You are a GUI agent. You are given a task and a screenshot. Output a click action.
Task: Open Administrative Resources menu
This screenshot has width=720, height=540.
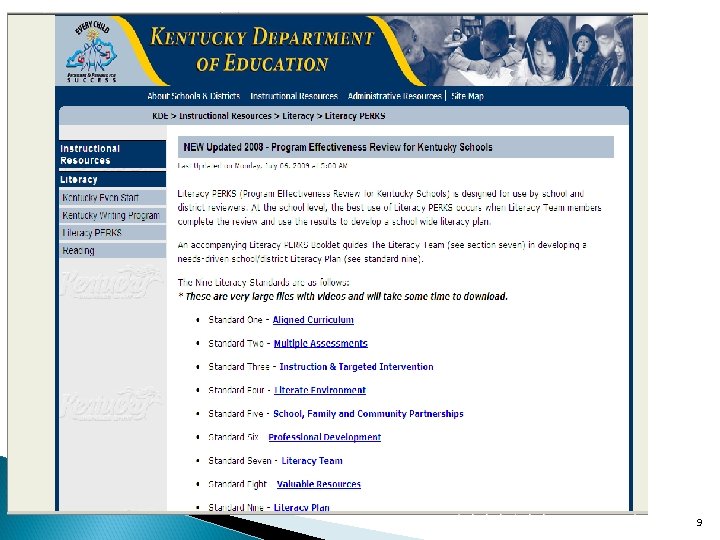coord(394,96)
